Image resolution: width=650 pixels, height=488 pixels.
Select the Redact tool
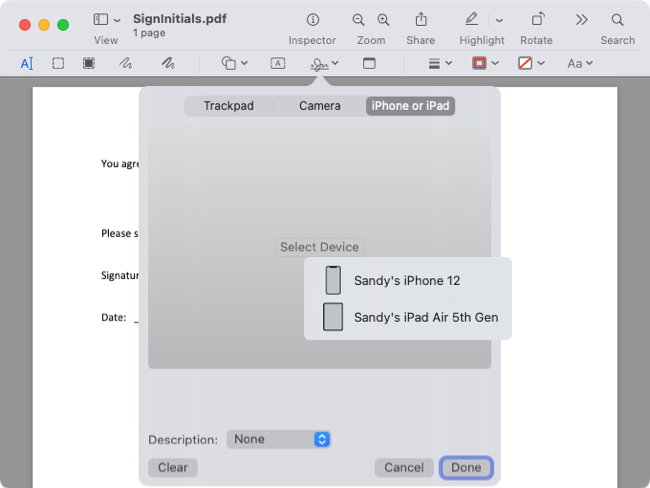click(x=89, y=63)
